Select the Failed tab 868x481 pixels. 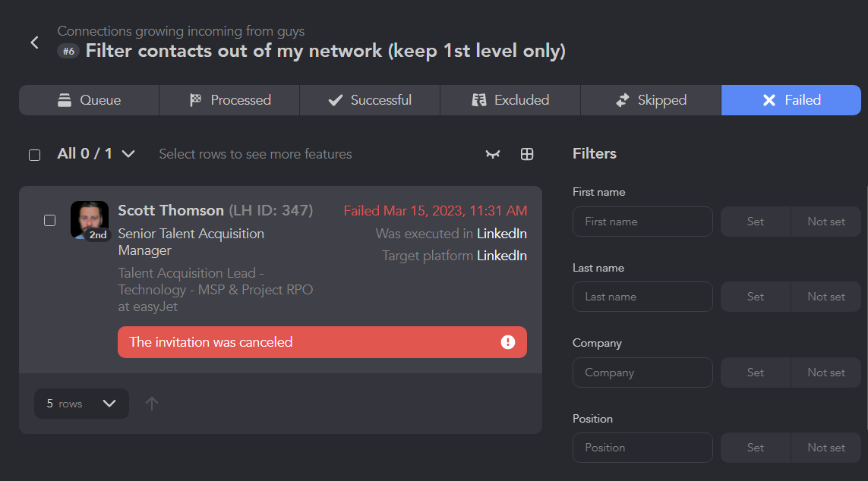tap(791, 100)
